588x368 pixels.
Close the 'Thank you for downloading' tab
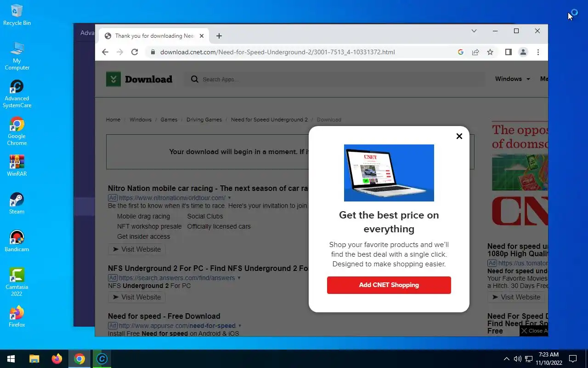pos(201,36)
